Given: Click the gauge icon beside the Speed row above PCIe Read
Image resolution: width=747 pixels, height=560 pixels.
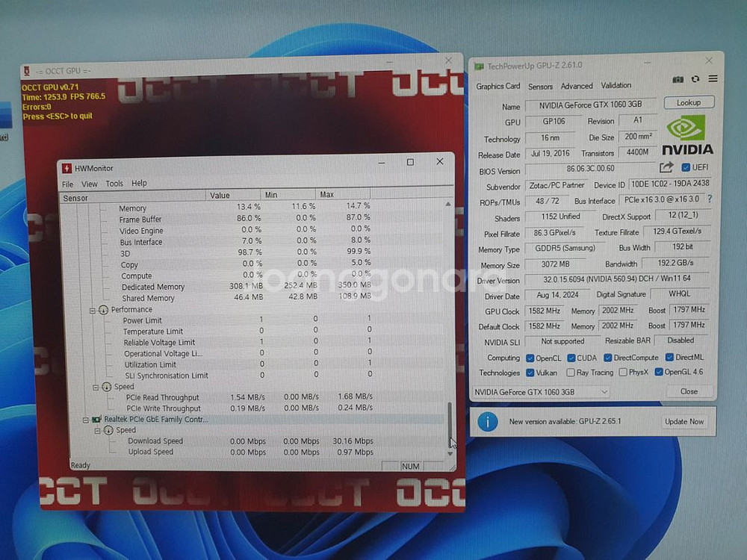Looking at the screenshot, I should pos(107,387).
